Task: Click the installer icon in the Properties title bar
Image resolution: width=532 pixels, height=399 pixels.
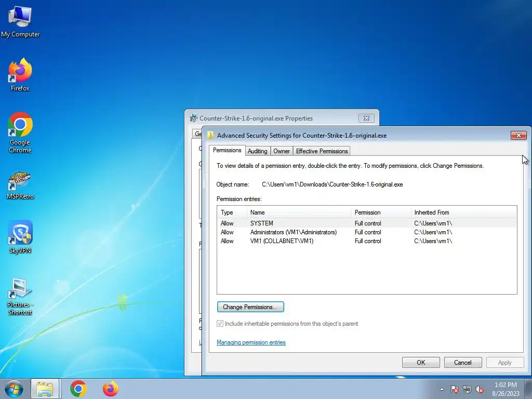Action: coord(193,118)
